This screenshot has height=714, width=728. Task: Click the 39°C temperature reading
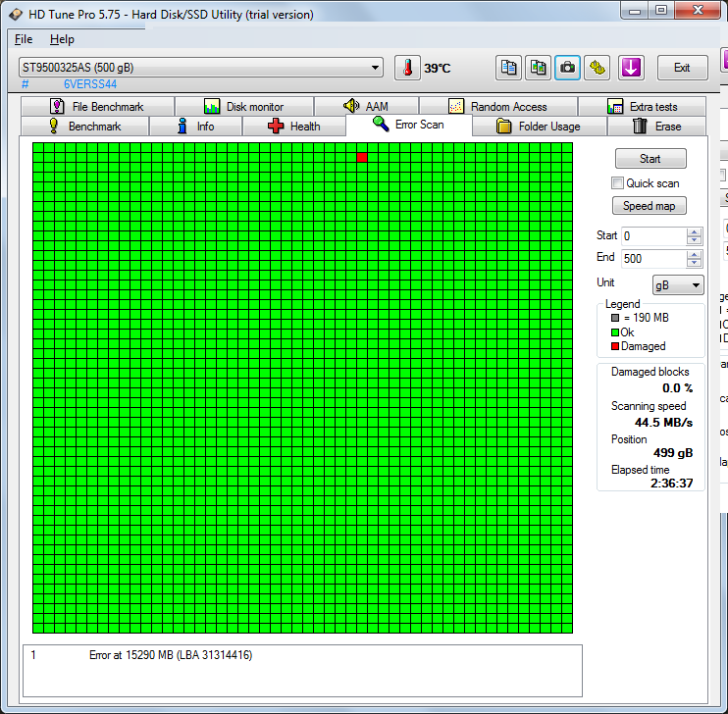(437, 69)
